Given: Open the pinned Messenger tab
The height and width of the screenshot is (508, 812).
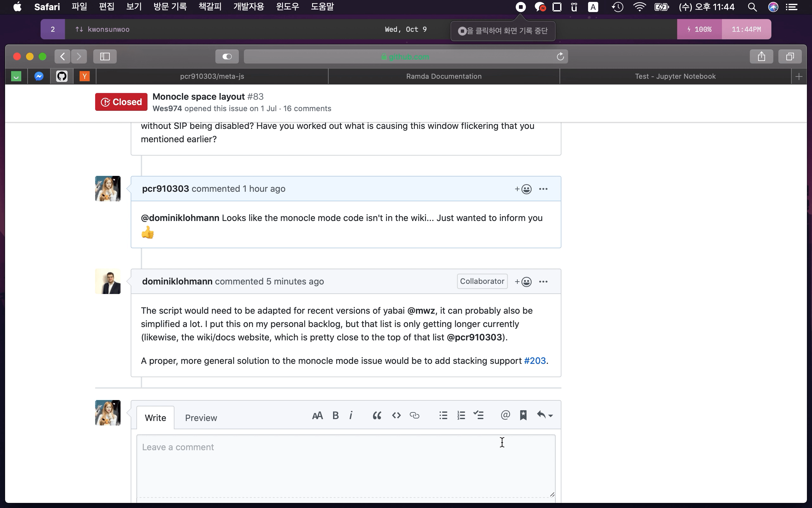Looking at the screenshot, I should point(39,77).
